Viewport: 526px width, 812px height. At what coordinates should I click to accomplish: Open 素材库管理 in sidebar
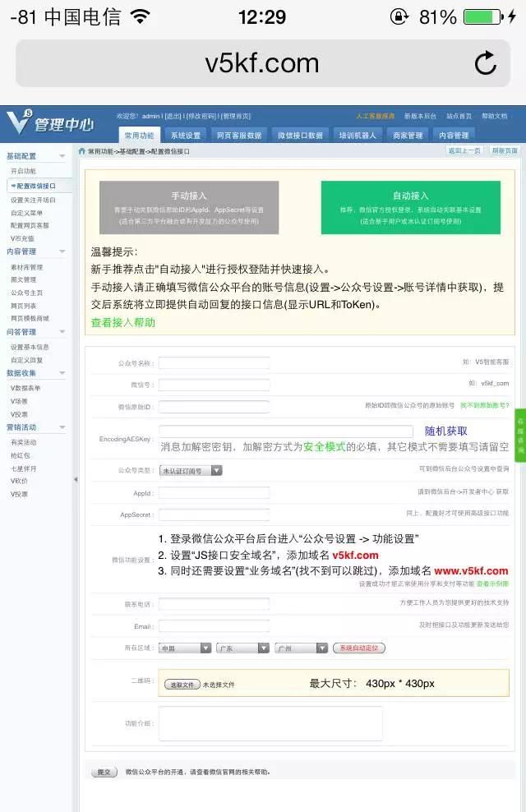pos(26,267)
